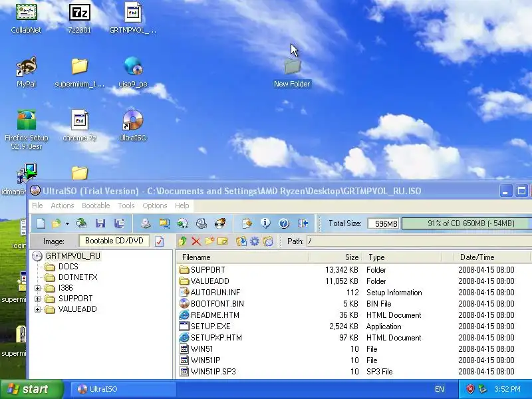
Task: Click the Date/Time column header
Action: point(491,257)
